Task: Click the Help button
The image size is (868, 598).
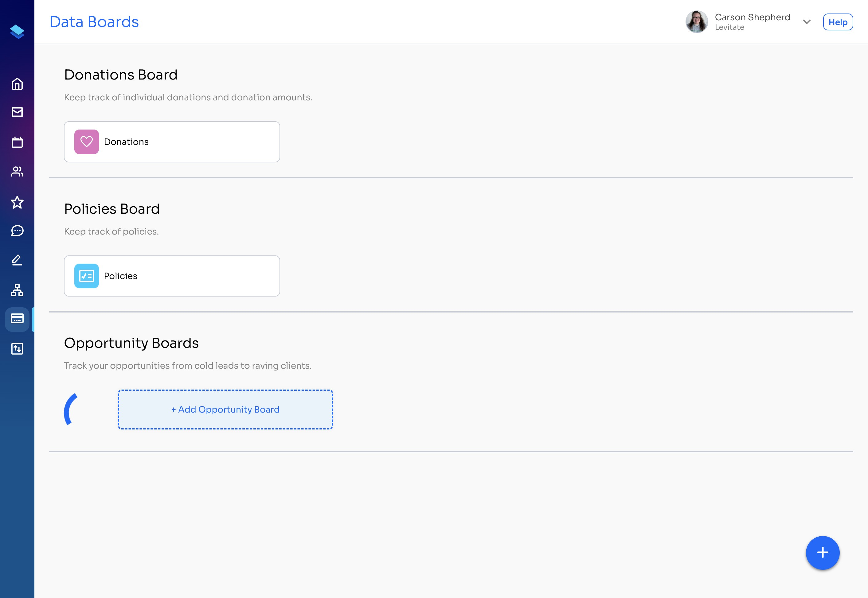Action: click(838, 22)
